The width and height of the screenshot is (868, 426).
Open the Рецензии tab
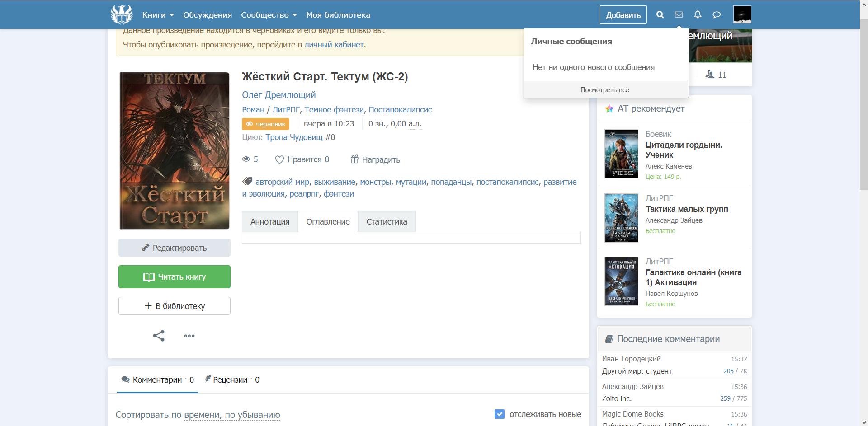pyautogui.click(x=232, y=380)
